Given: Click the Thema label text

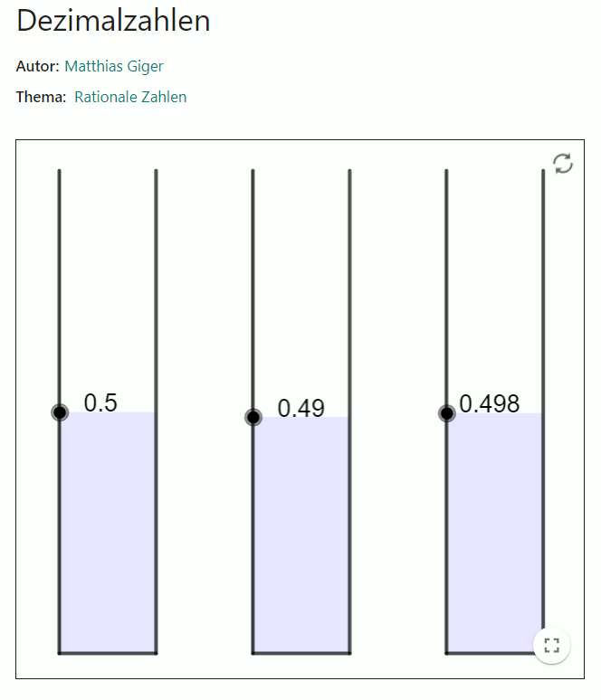Looking at the screenshot, I should click(x=41, y=97).
